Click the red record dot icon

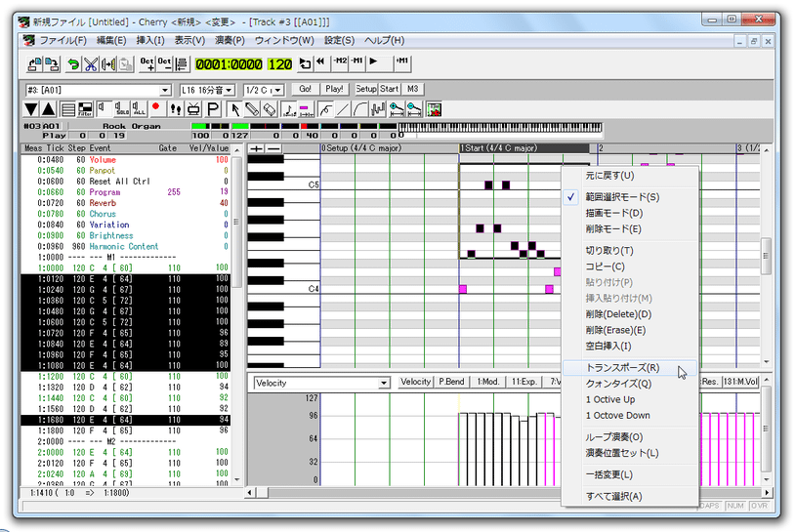[x=156, y=108]
